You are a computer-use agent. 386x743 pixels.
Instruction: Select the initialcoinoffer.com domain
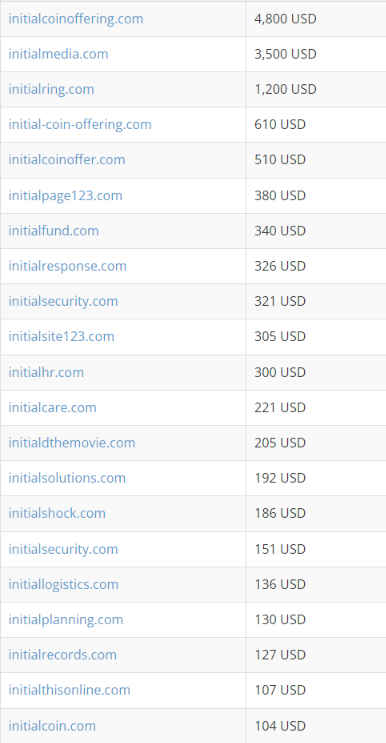click(x=67, y=160)
